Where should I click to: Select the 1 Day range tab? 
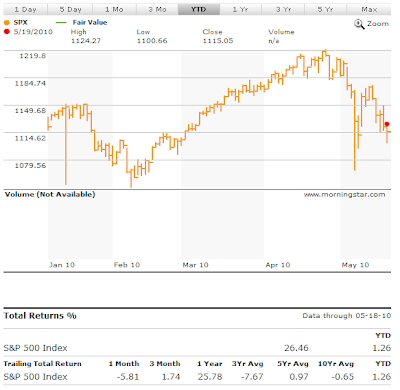point(26,9)
